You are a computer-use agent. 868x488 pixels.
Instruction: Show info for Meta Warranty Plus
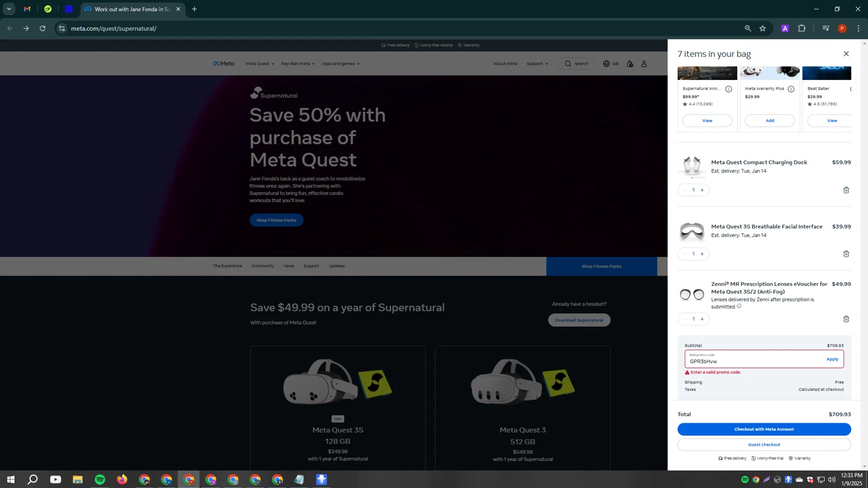coord(791,89)
